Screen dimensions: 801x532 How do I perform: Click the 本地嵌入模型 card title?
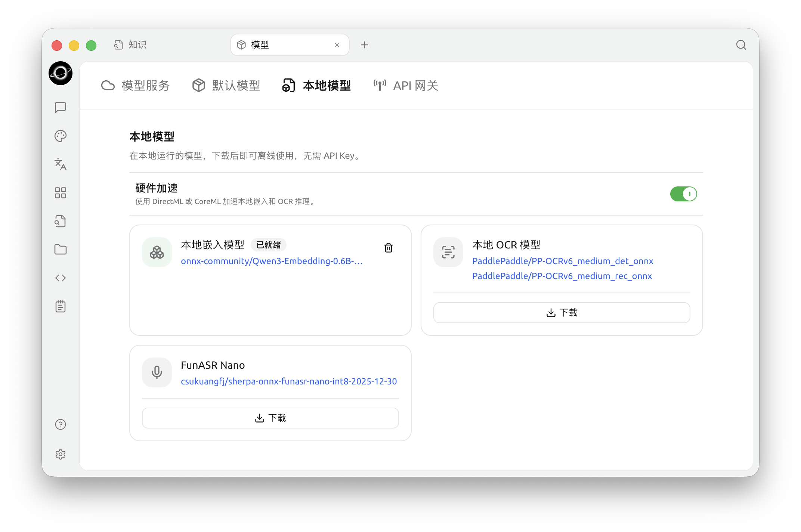coord(213,245)
